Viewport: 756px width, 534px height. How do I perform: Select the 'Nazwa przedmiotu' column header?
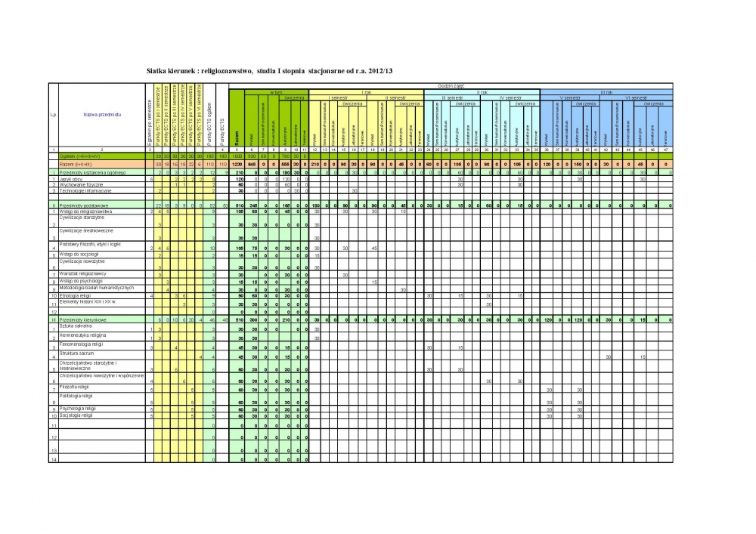(x=102, y=115)
